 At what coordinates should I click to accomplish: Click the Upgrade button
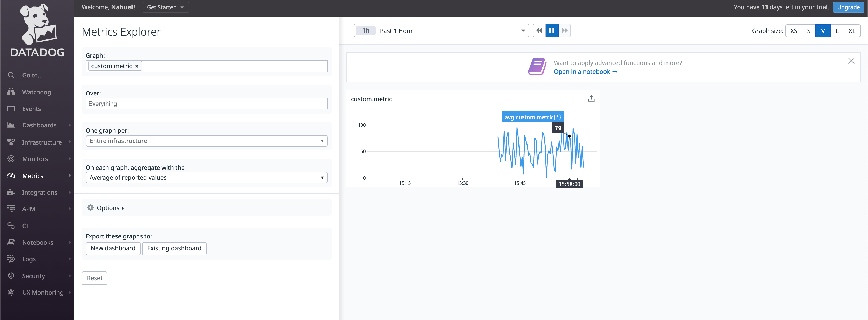tap(848, 7)
